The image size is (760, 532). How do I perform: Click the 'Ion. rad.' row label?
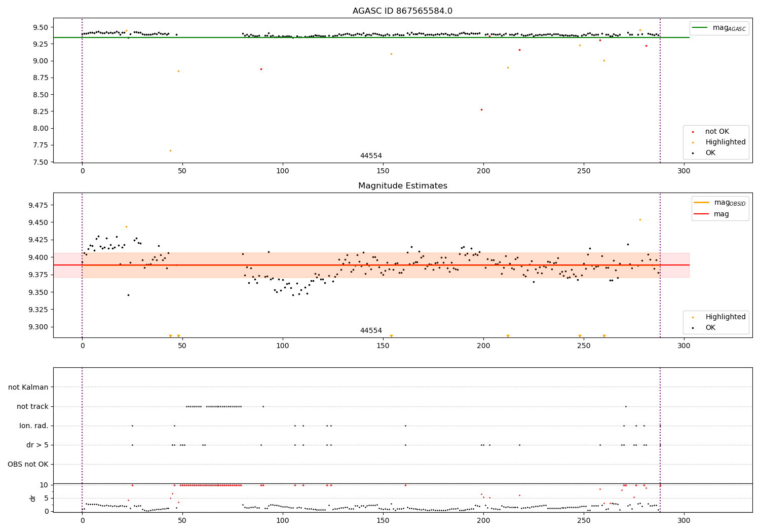click(x=34, y=426)
